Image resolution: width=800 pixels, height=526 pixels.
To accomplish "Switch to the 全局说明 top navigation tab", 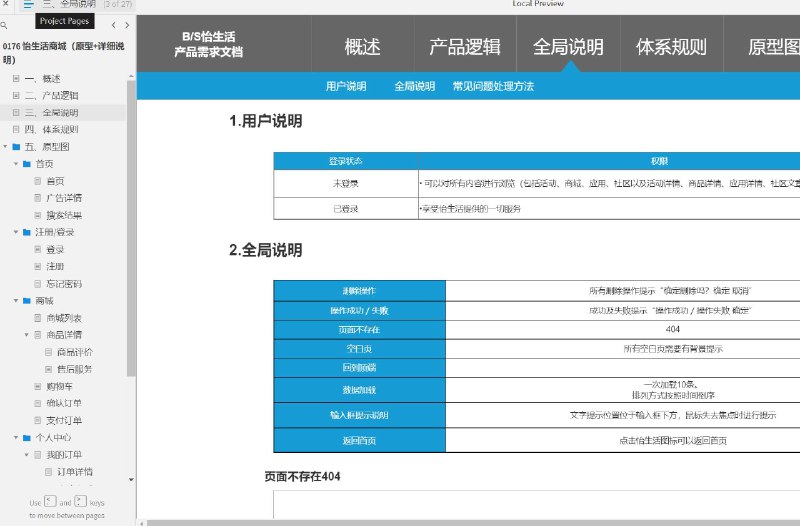I will [568, 47].
